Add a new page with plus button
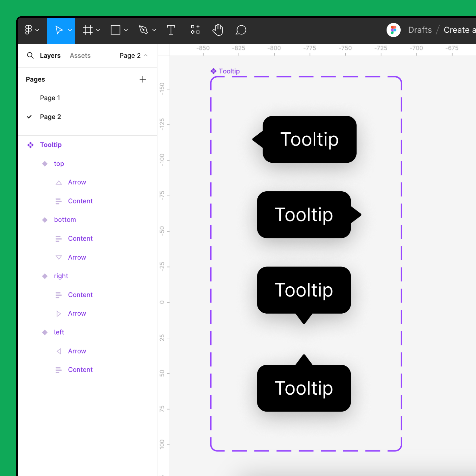476x476 pixels. coord(143,79)
